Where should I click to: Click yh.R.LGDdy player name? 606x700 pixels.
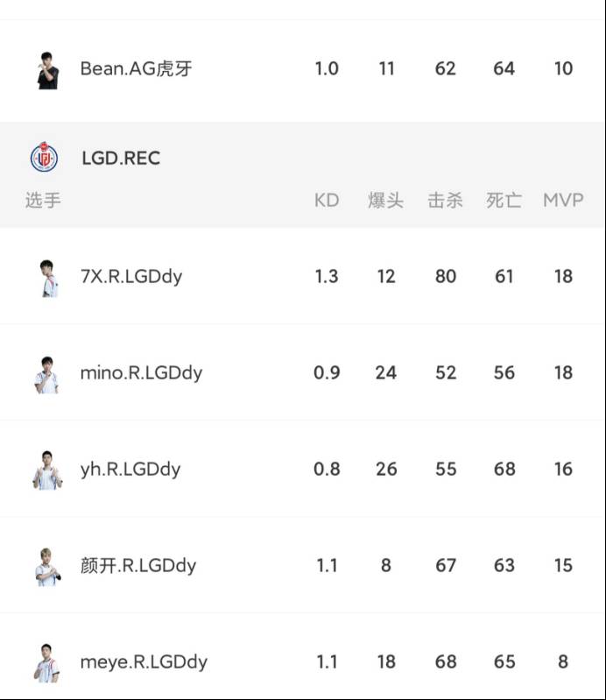(130, 470)
